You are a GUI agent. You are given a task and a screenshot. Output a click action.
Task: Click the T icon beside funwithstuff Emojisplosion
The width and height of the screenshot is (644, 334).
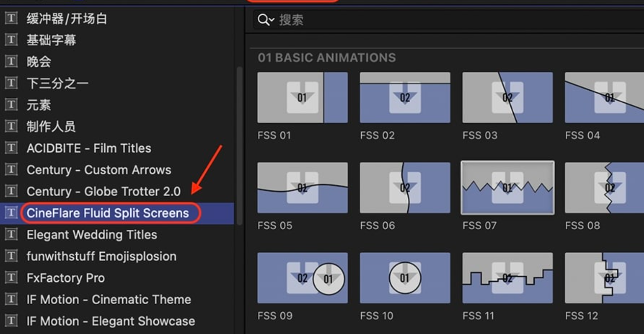11,256
